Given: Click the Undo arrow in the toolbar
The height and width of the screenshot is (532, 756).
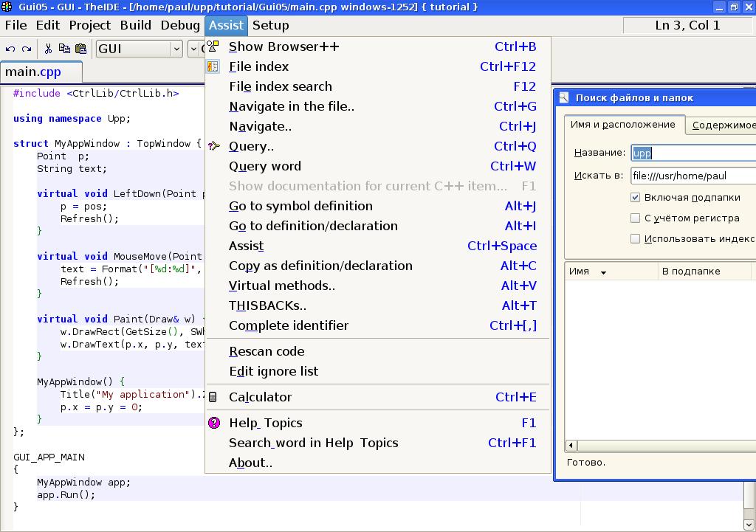Looking at the screenshot, I should coord(10,49).
